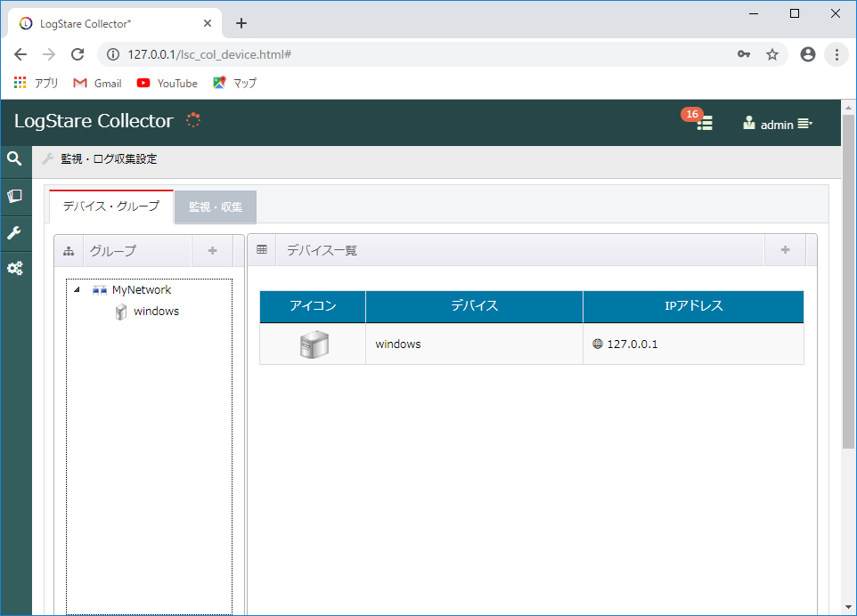Switch to the 監視・収集 tab
Image resolution: width=857 pixels, height=616 pixels.
coord(216,207)
